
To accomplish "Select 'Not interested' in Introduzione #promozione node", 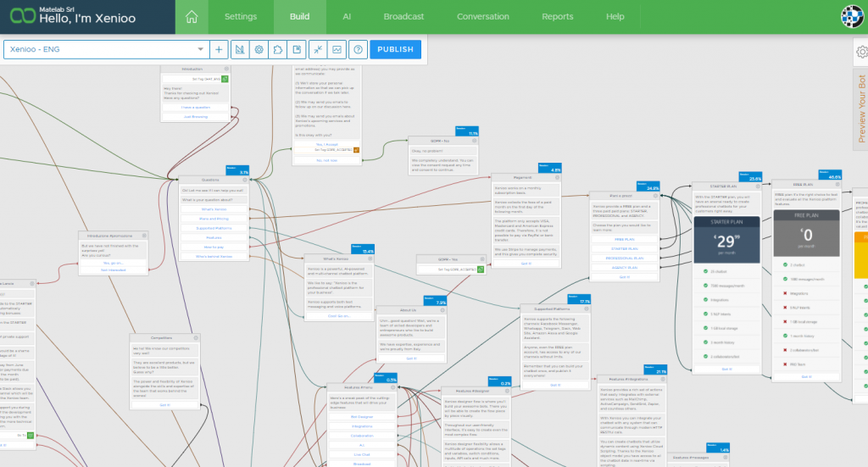I will tap(113, 270).
